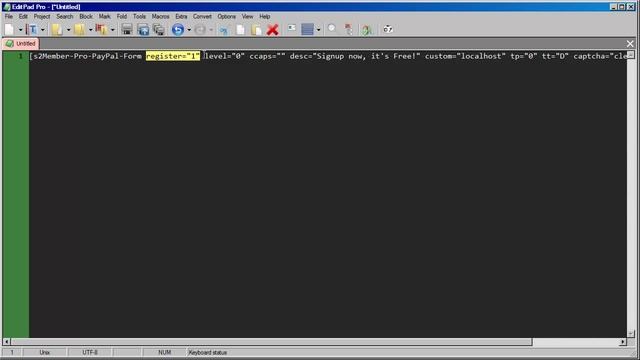Click the small white panel icon after red X
Image resolution: width=640 pixels, height=360 pixels.
click(x=291, y=28)
